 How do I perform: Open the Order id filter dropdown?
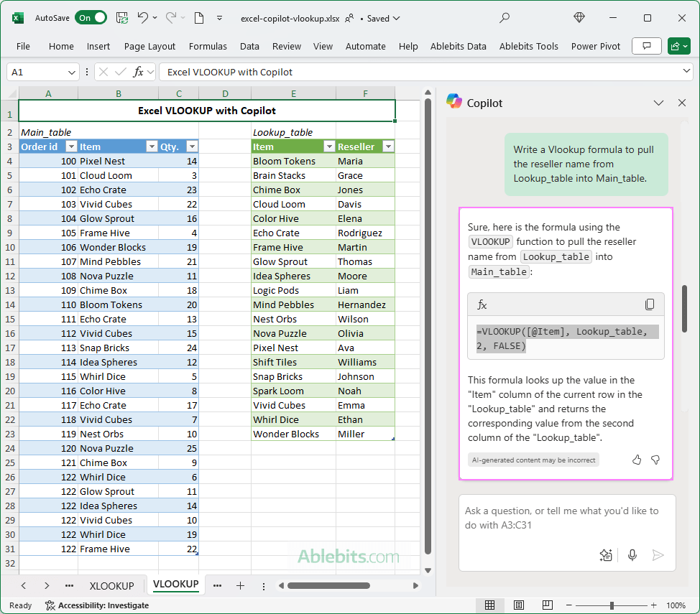click(71, 146)
